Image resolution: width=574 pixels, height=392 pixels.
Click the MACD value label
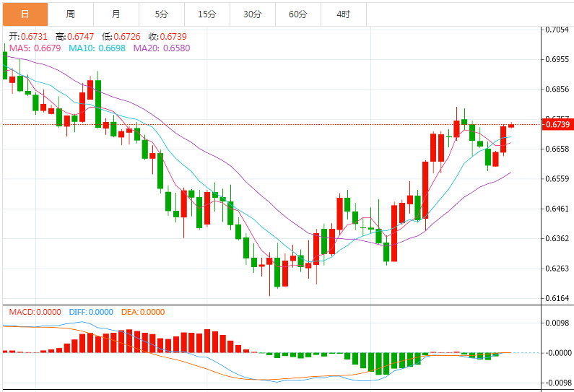point(35,312)
